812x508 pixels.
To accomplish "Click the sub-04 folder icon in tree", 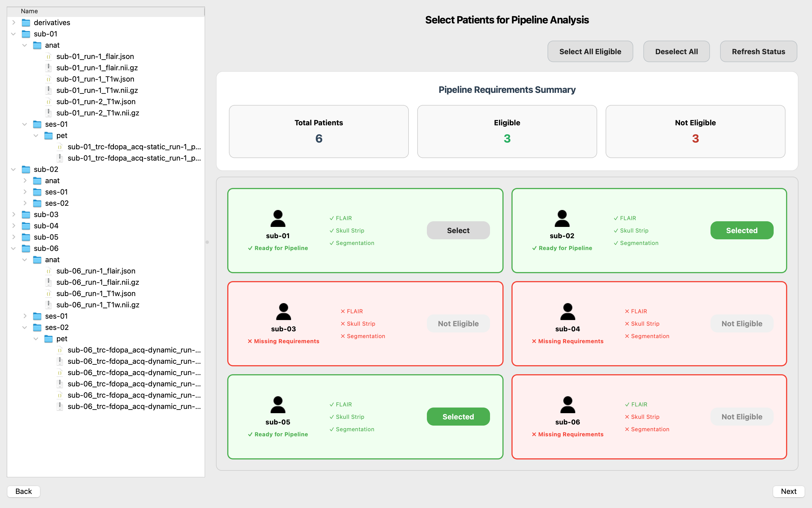I will (x=26, y=226).
